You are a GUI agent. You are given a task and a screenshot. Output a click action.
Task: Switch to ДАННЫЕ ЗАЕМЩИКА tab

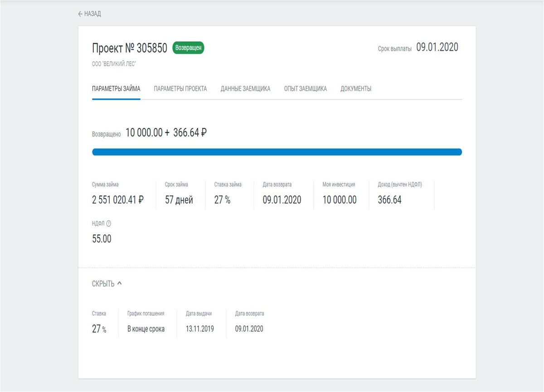coord(246,89)
